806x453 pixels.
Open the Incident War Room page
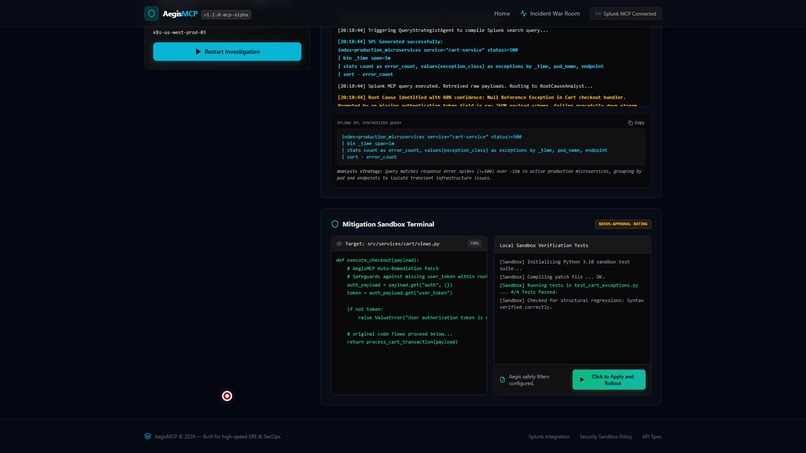pos(554,13)
